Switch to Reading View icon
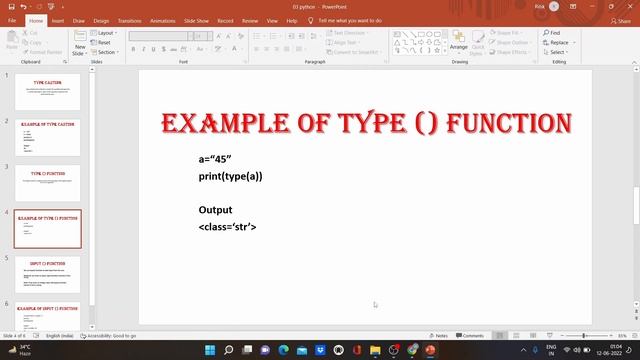The height and width of the screenshot is (360, 640). (x=533, y=336)
